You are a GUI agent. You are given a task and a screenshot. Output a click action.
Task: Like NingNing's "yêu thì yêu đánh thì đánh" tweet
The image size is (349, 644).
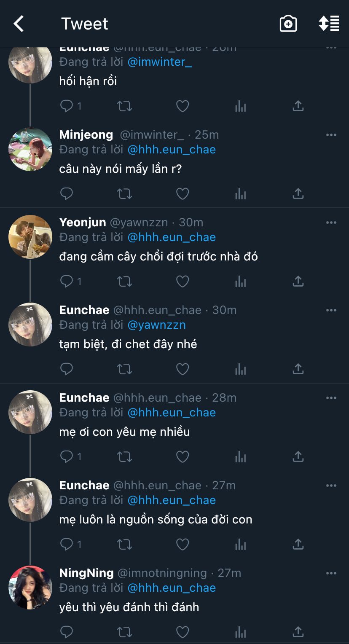pyautogui.click(x=182, y=632)
